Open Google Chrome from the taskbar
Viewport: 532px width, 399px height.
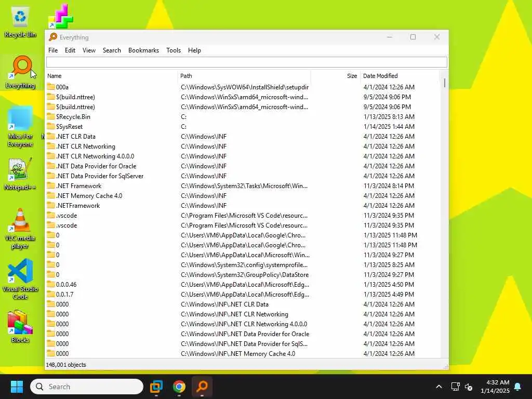179,387
